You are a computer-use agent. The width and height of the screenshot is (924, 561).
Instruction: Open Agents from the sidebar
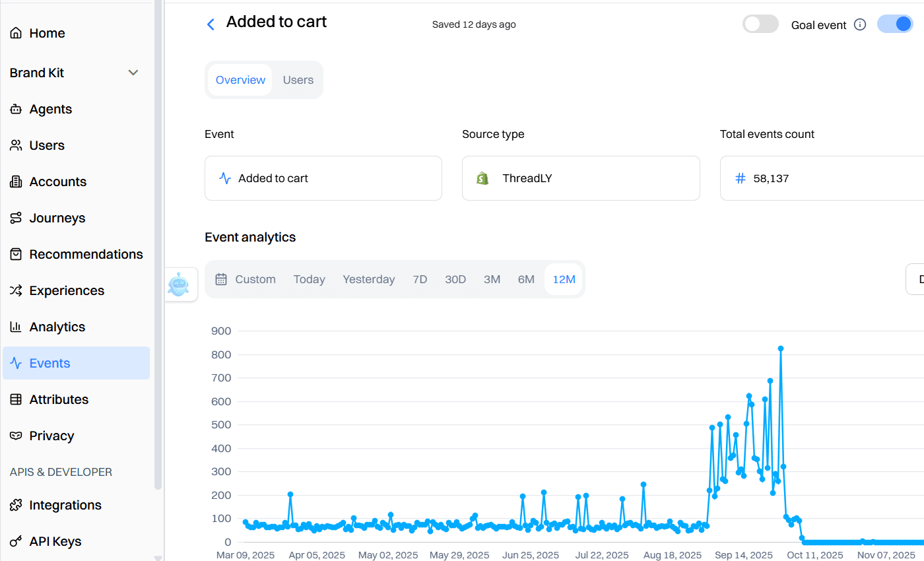click(50, 109)
